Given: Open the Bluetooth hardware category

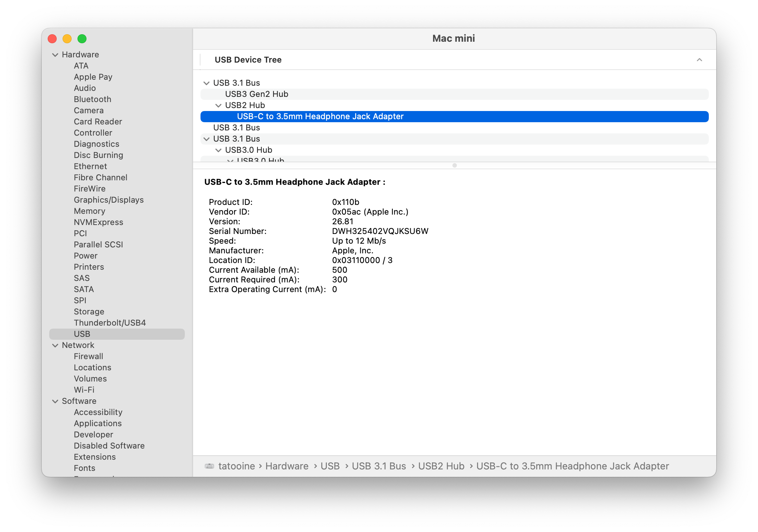Looking at the screenshot, I should point(92,99).
